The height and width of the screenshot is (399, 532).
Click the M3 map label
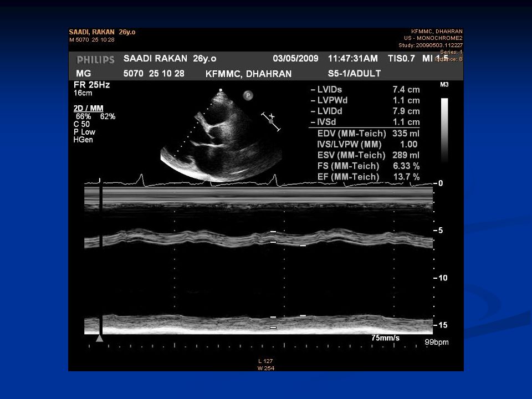444,84
